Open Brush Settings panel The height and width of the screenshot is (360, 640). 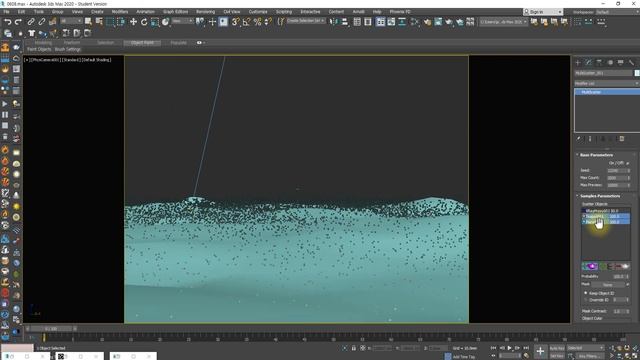[x=68, y=49]
